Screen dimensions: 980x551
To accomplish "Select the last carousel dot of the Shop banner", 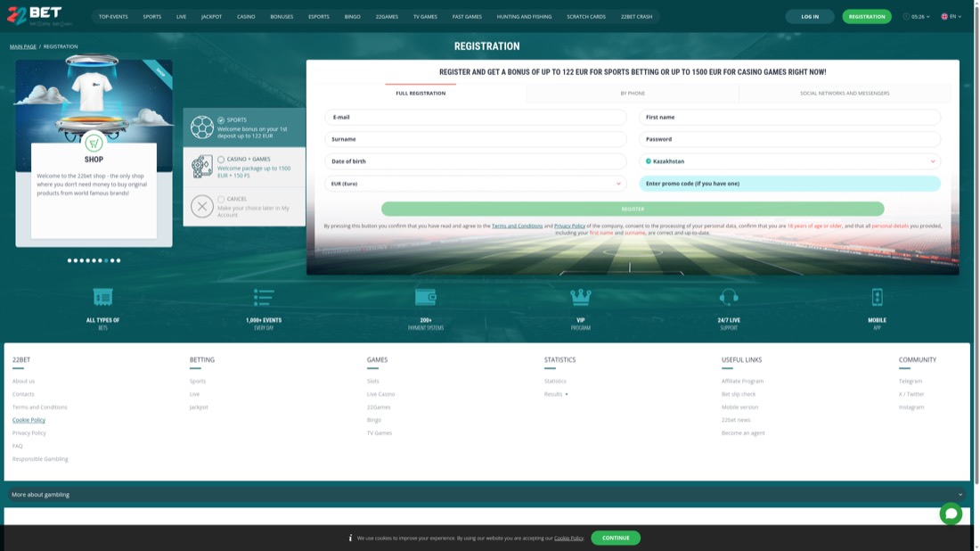I will click(118, 260).
